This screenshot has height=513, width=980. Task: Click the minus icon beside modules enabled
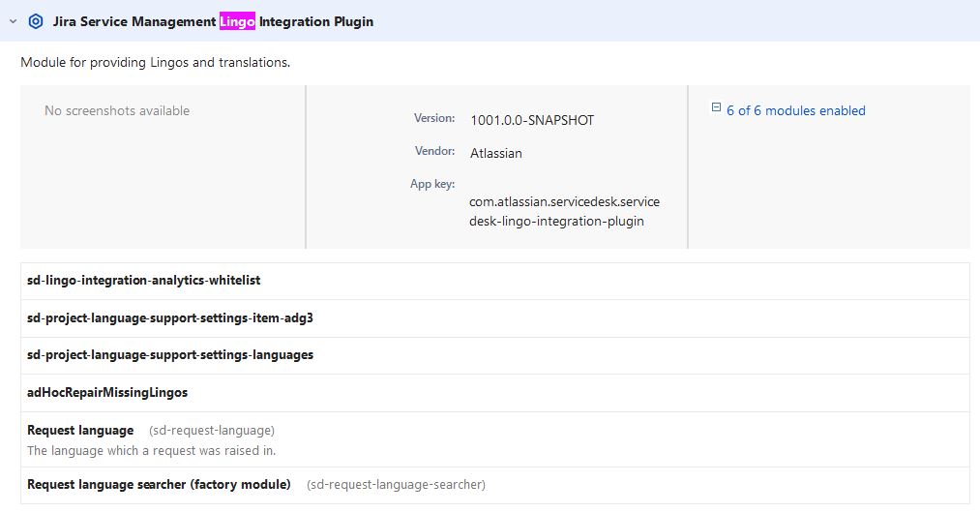pyautogui.click(x=716, y=107)
